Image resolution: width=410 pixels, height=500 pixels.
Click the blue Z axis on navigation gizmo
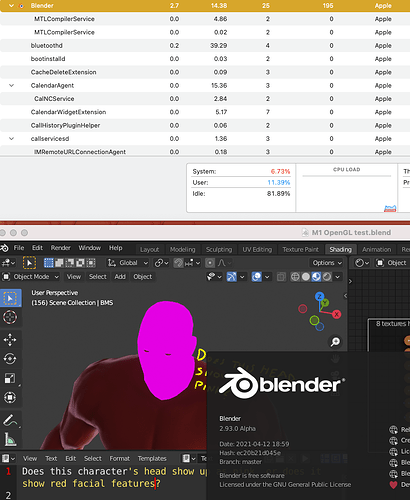[x=320, y=296]
